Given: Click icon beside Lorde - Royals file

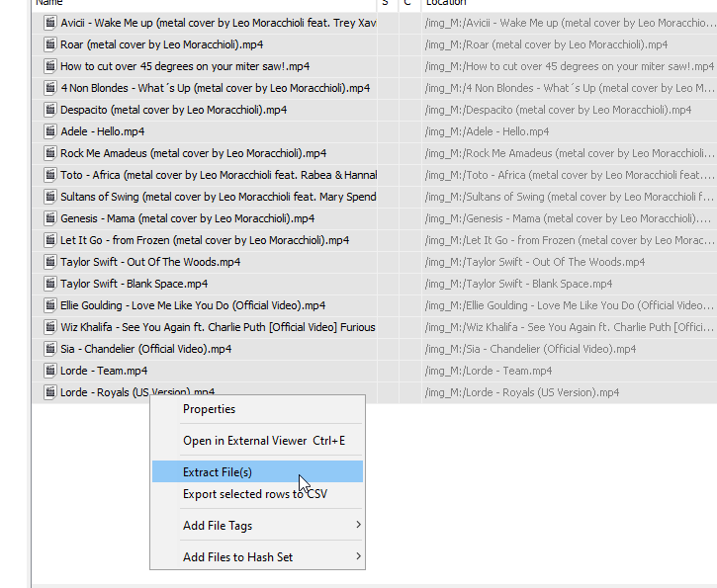Looking at the screenshot, I should (x=49, y=392).
